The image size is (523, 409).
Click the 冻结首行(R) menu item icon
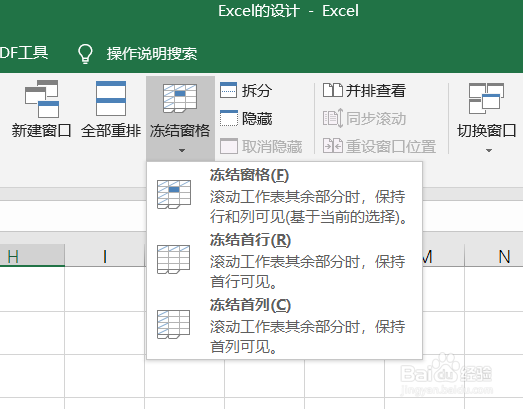(x=173, y=259)
